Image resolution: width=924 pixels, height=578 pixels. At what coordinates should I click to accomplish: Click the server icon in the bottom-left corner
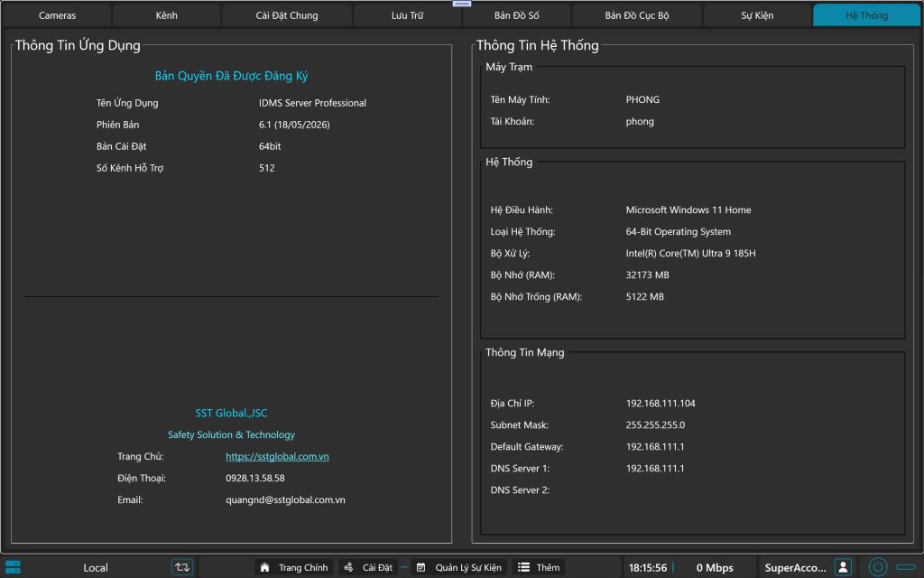point(12,567)
